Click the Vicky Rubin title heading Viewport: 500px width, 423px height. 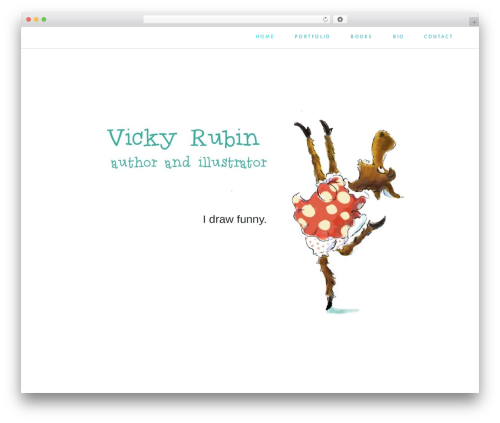(183, 138)
